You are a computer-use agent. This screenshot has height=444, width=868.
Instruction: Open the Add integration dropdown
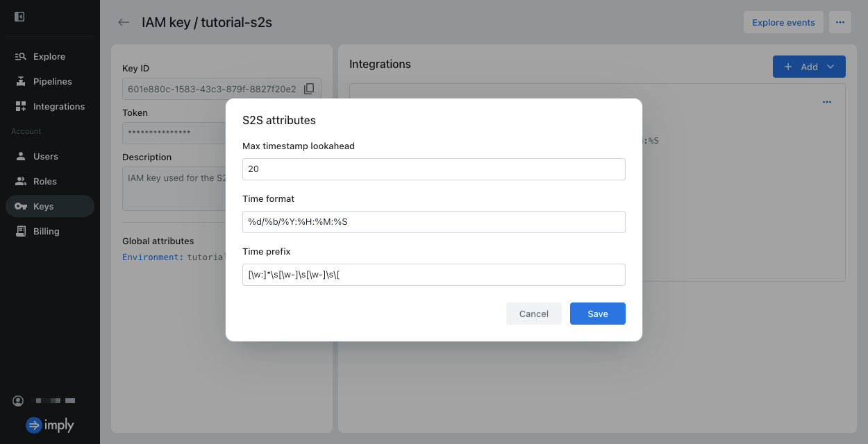[809, 67]
